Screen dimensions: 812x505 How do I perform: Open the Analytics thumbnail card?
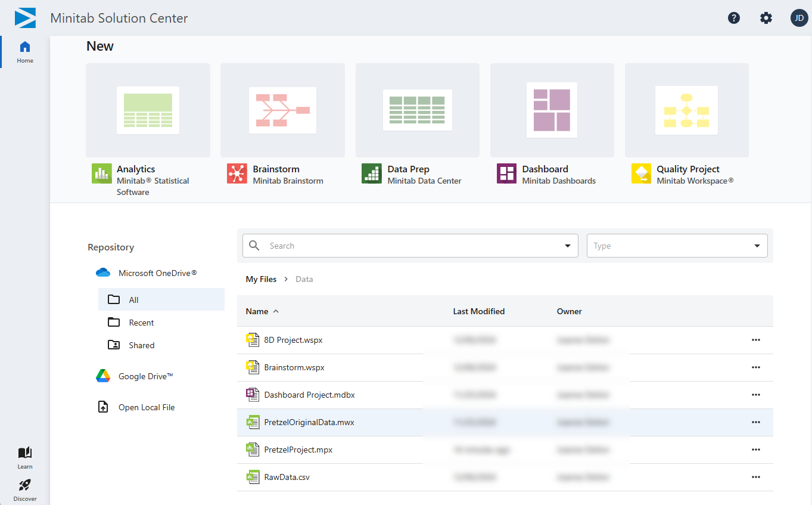pos(148,110)
